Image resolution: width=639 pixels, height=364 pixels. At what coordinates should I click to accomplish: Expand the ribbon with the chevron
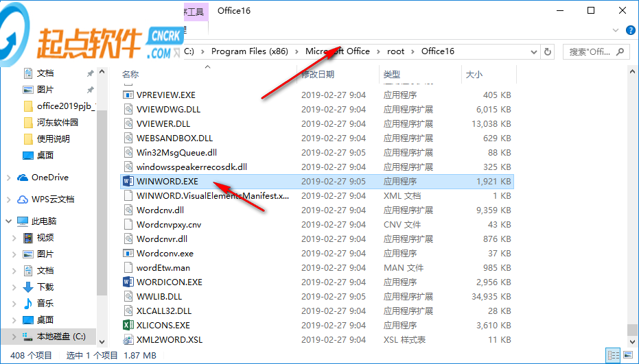tap(616, 30)
